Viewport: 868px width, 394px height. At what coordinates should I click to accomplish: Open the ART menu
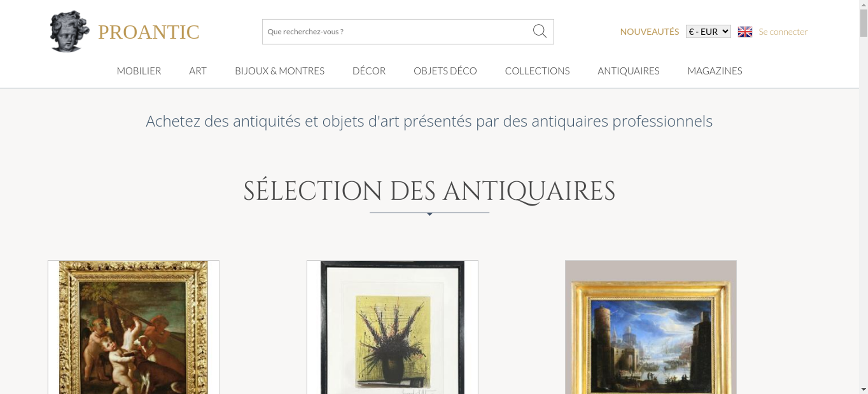(x=198, y=71)
